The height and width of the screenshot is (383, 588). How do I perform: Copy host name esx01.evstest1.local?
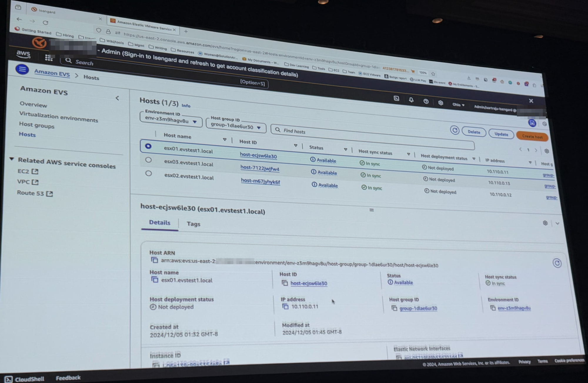coord(155,280)
